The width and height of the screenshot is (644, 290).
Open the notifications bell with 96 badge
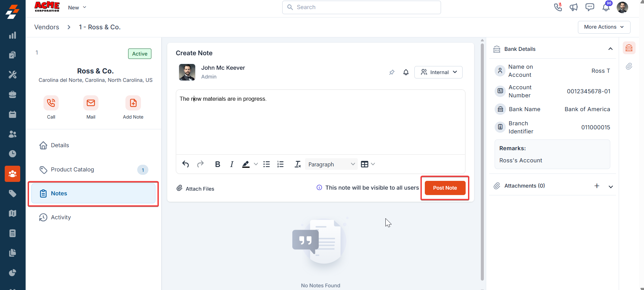point(606,7)
